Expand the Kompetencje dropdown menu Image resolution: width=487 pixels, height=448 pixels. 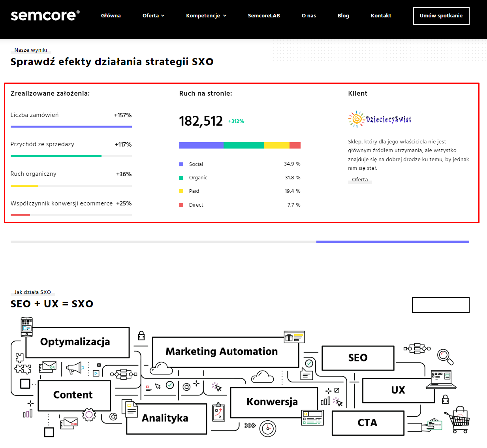[206, 16]
